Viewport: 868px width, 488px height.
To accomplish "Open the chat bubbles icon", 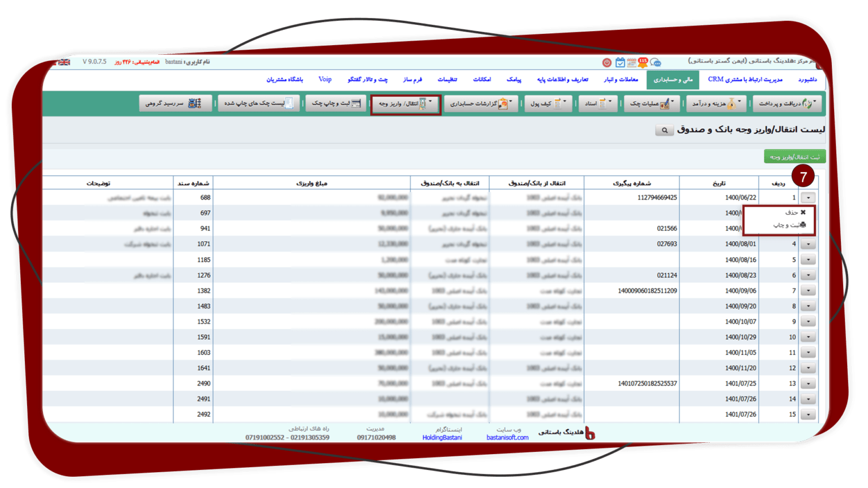I will pos(656,63).
